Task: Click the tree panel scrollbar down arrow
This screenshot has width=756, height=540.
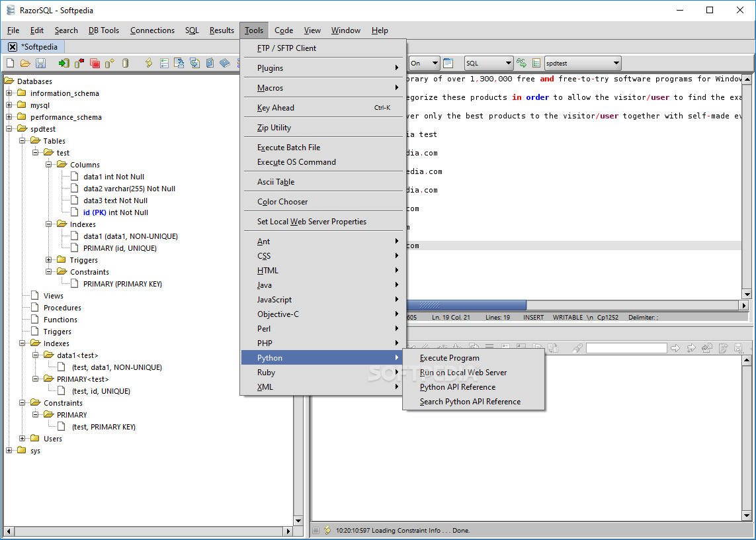Action: tap(298, 520)
